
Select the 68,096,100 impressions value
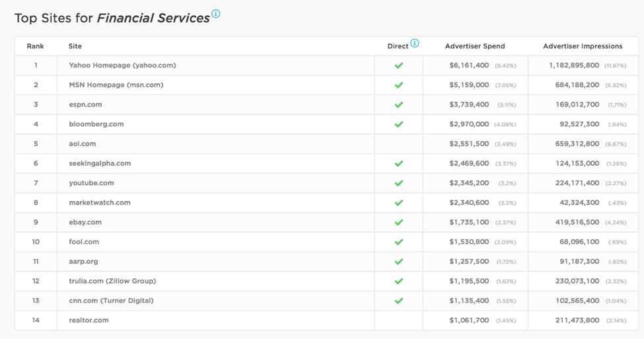coord(579,242)
